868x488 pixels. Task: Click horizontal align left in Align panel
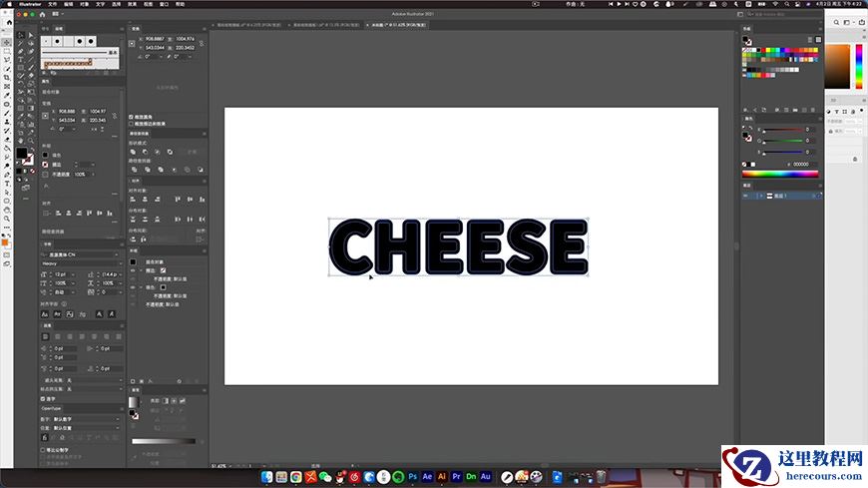click(133, 199)
